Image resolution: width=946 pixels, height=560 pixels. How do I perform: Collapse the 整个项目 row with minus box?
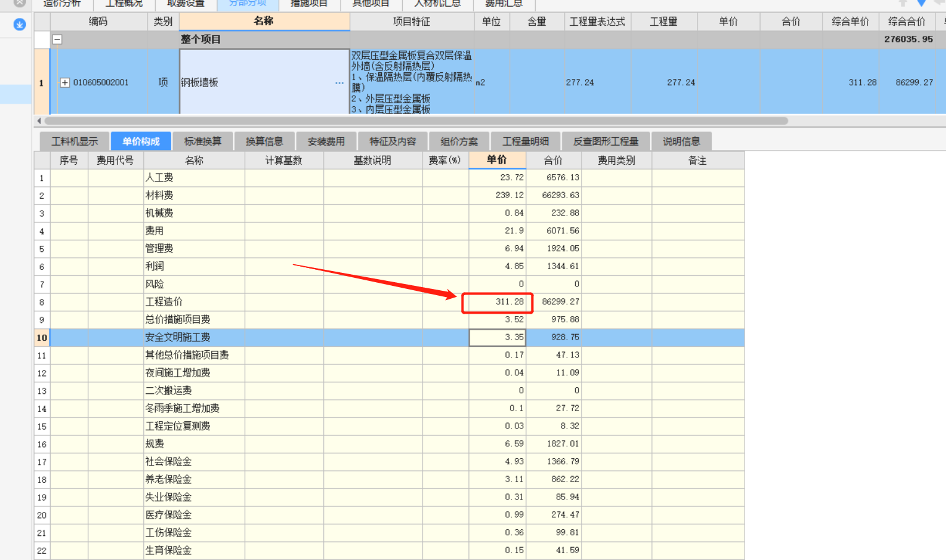click(x=57, y=40)
